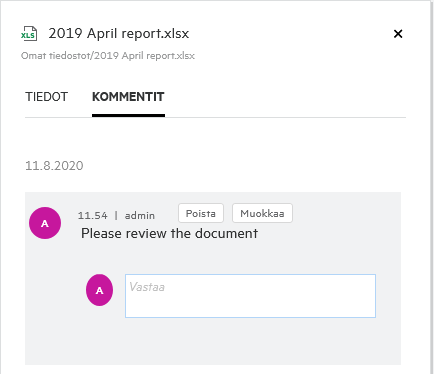The width and height of the screenshot is (434, 374).
Task: Click the panel's right edge scrollbar
Action: click(432, 187)
